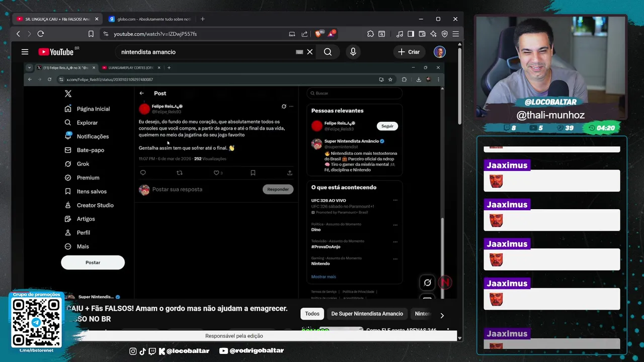The image size is (644, 362).
Task: Open Super Nintendista Amâncio profile link
Action: pos(352,141)
